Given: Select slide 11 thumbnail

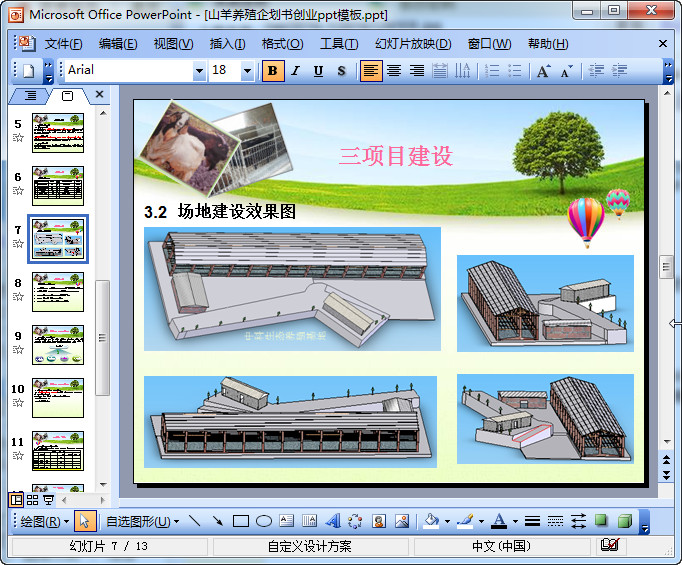Looking at the screenshot, I should 58,451.
